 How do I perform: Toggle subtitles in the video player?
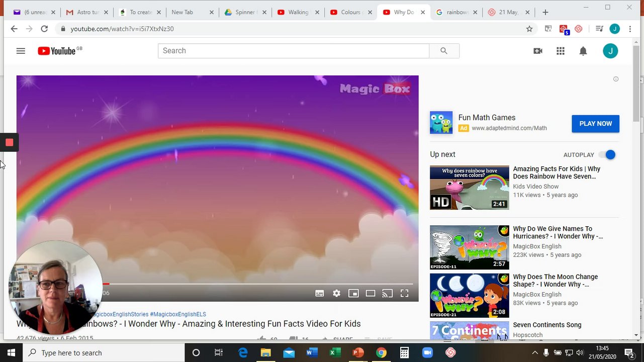pos(319,294)
